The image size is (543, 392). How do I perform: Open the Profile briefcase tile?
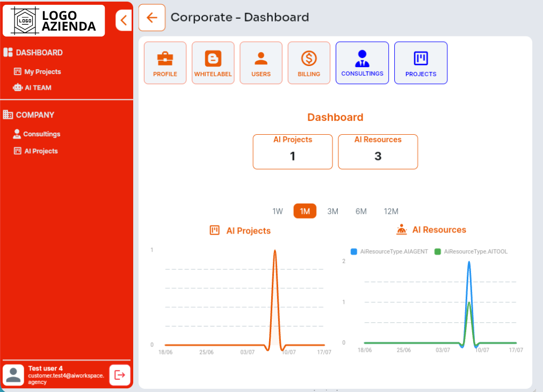pyautogui.click(x=165, y=63)
